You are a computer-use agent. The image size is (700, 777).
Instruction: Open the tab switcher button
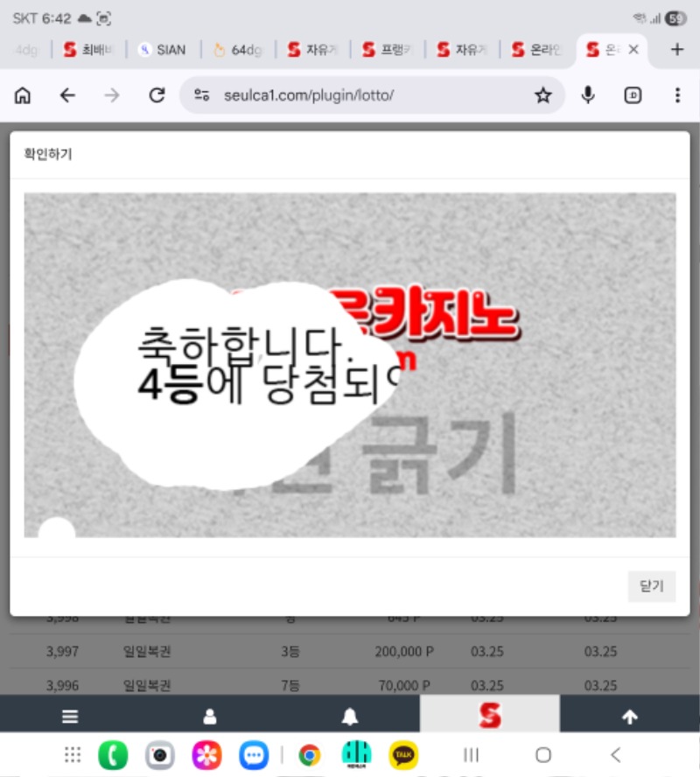pyautogui.click(x=633, y=95)
